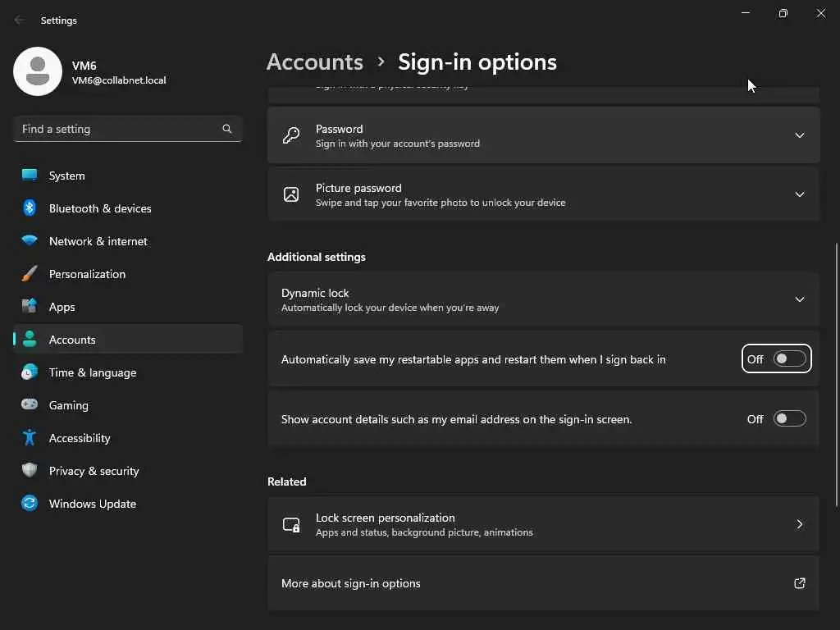The image size is (840, 630).
Task: Open More about sign-in options link
Action: 543,583
